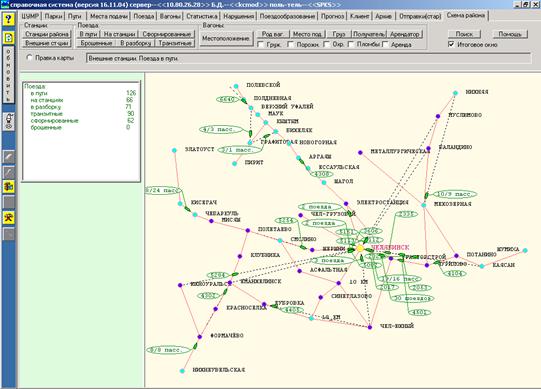Click the Брошенные button

(x=97, y=43)
